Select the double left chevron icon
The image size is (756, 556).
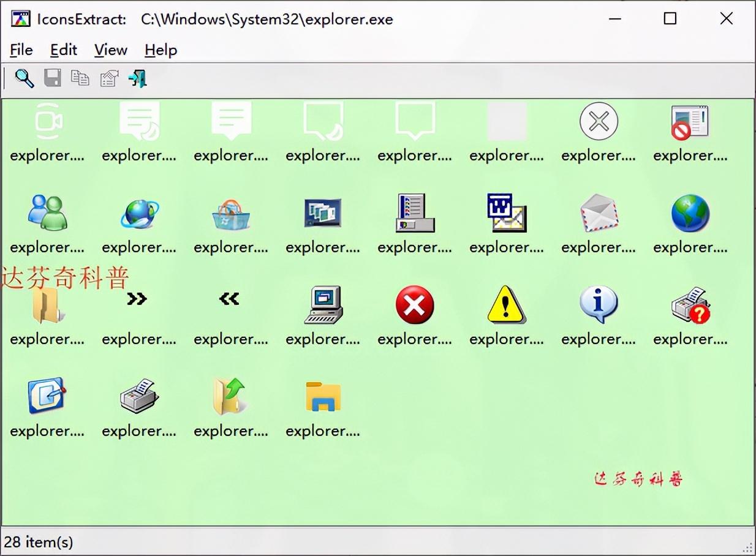point(229,299)
